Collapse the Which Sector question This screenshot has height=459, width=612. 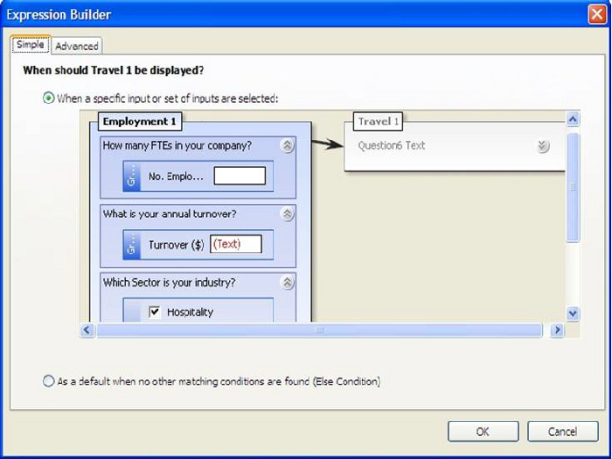point(287,282)
